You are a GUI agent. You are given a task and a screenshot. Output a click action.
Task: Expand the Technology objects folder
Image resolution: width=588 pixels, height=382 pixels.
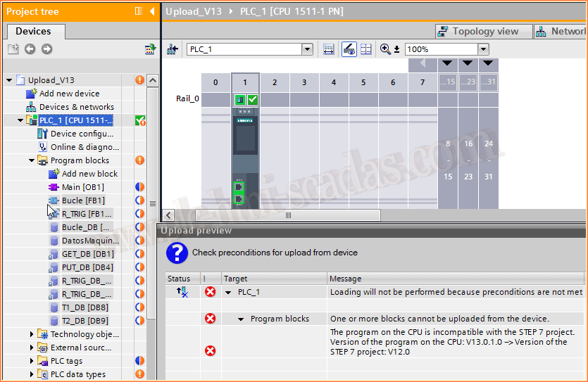(32, 334)
